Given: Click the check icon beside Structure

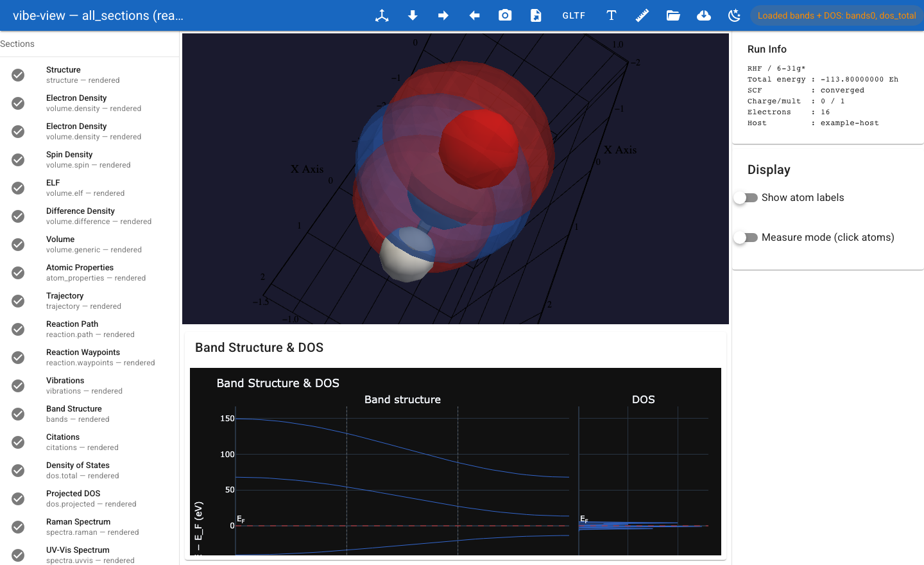Looking at the screenshot, I should 18,75.
